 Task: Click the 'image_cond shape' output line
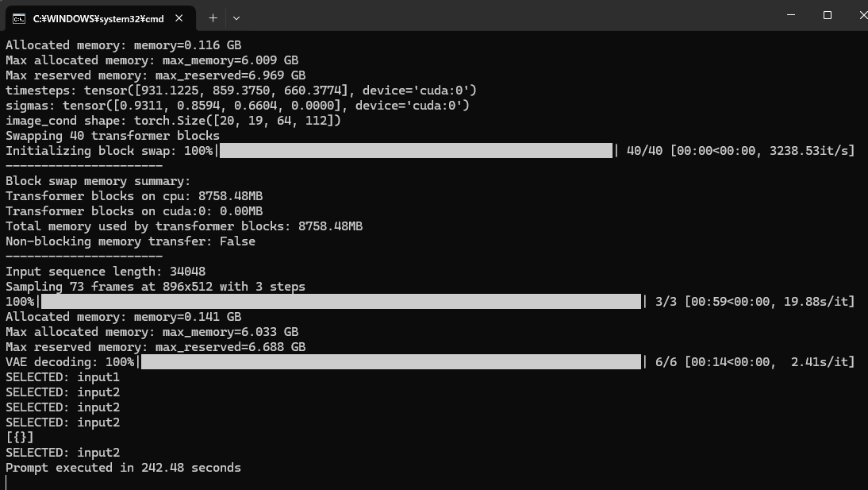(x=173, y=121)
